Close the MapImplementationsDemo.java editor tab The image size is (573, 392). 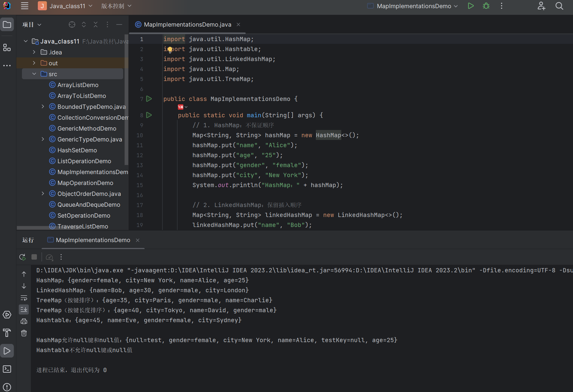coord(238,24)
